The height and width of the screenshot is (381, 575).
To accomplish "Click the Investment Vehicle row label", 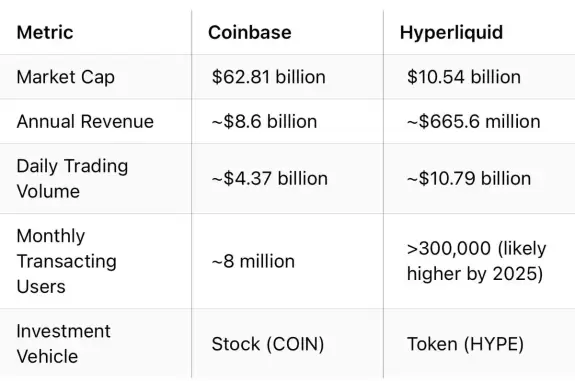I will point(63,344).
